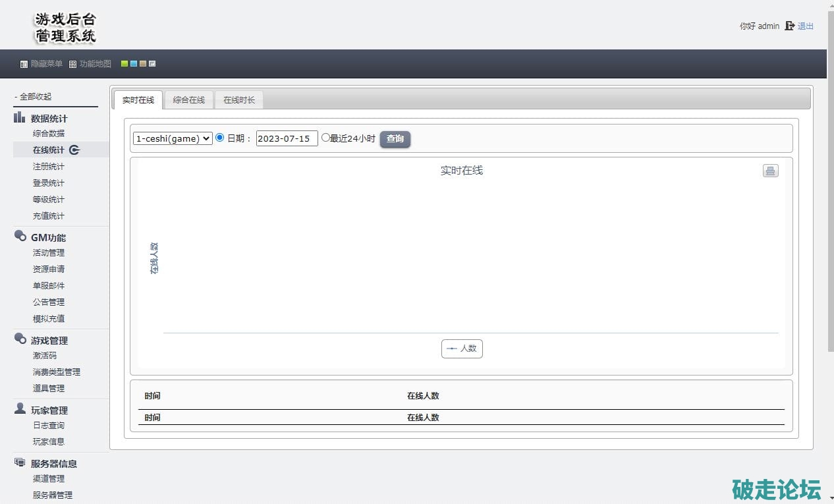Open the 功能地图 grid icon

pos(72,65)
